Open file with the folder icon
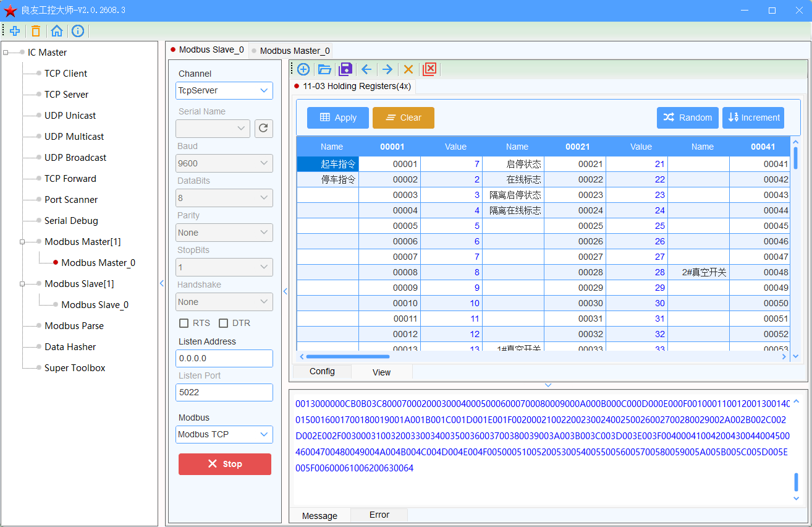Viewport: 812px width, 527px height. pos(324,69)
